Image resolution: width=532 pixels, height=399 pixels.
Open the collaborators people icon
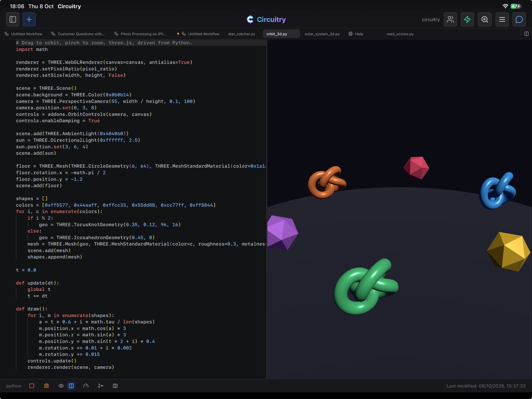[450, 19]
